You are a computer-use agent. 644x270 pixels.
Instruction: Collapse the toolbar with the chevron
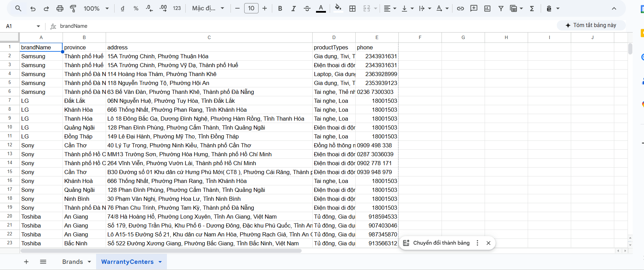tap(614, 9)
